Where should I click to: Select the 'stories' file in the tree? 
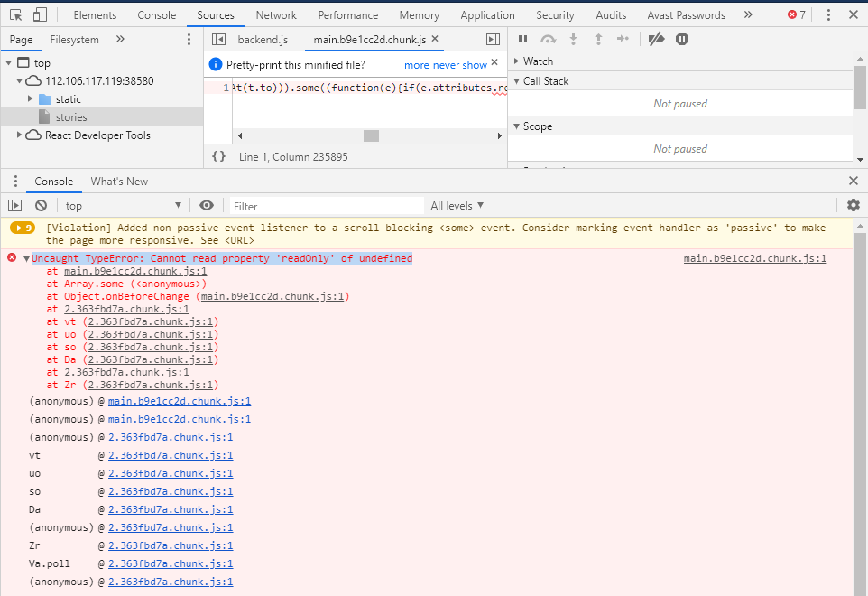pyautogui.click(x=71, y=116)
